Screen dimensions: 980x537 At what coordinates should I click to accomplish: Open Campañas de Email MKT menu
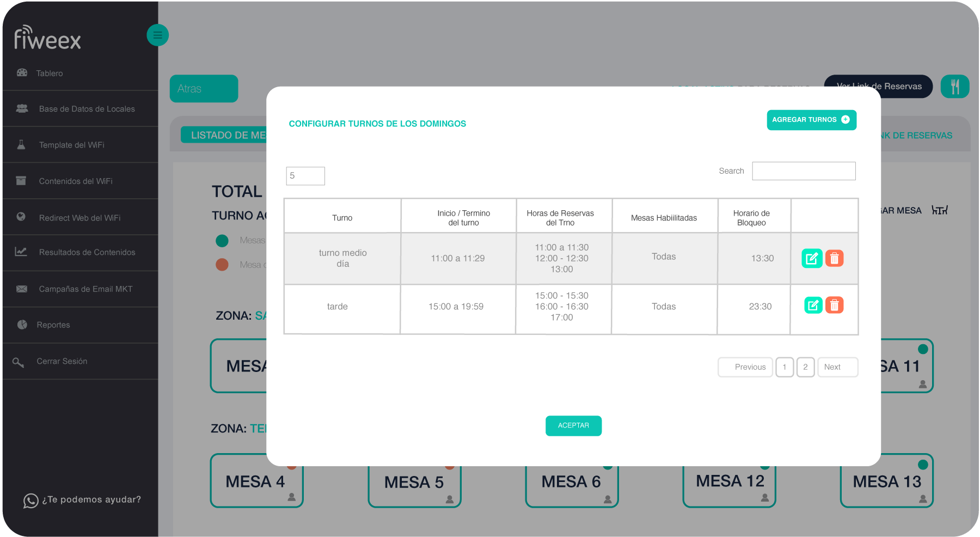coord(85,289)
